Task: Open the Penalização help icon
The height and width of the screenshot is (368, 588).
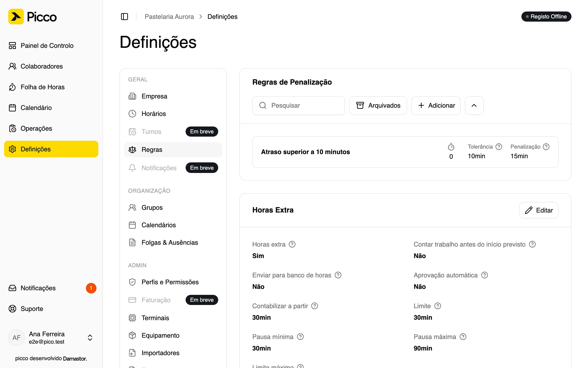Action: 546,147
